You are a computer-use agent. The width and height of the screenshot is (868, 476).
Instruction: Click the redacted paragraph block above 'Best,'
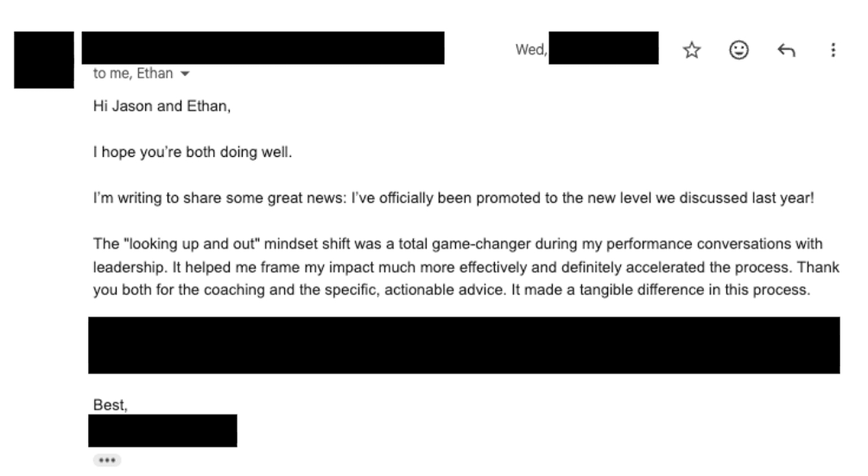[x=464, y=345]
